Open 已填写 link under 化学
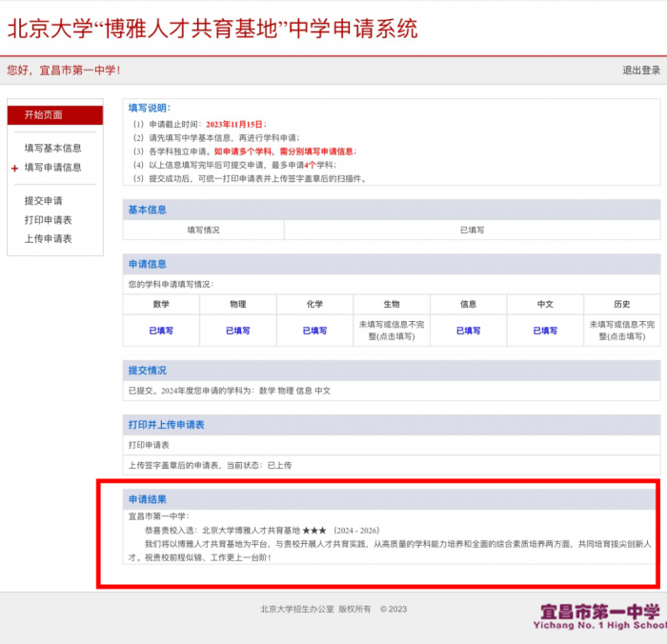The height and width of the screenshot is (644, 667). (x=314, y=331)
